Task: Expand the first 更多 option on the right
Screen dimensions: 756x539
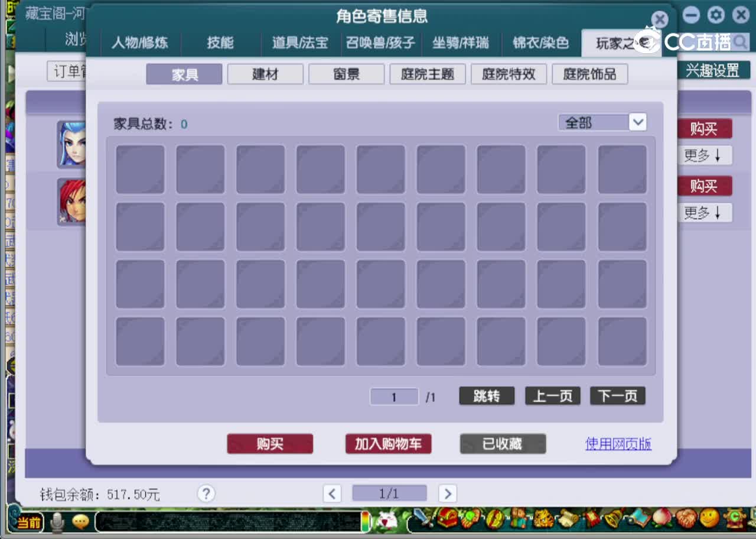Action: tap(705, 155)
